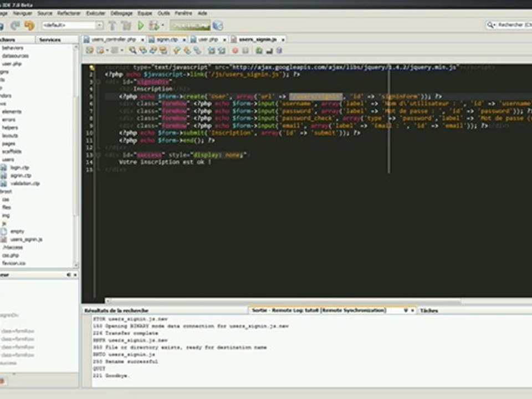Open Résultats de la recherche tab
The image size is (532, 399).
[x=116, y=310]
